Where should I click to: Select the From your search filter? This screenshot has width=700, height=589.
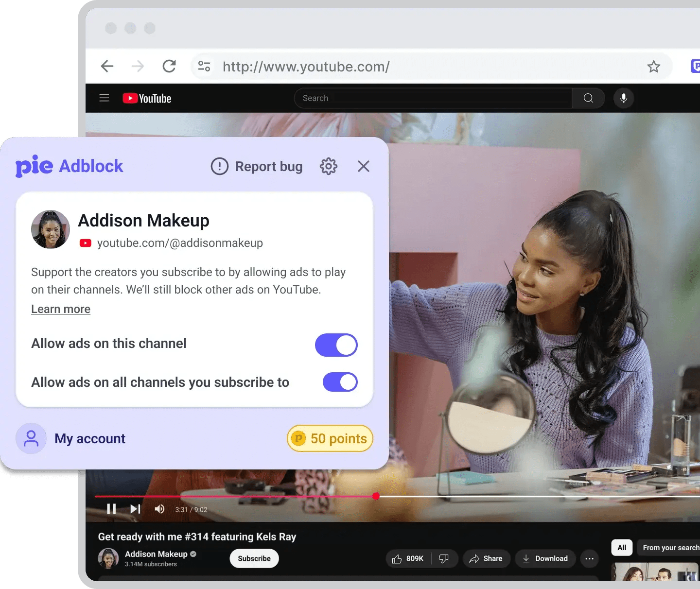pyautogui.click(x=671, y=547)
